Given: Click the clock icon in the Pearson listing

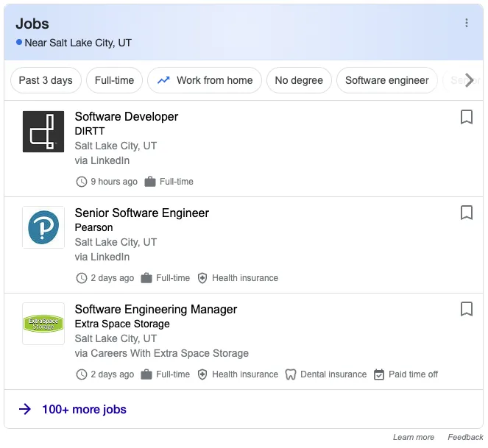Looking at the screenshot, I should tap(82, 278).
